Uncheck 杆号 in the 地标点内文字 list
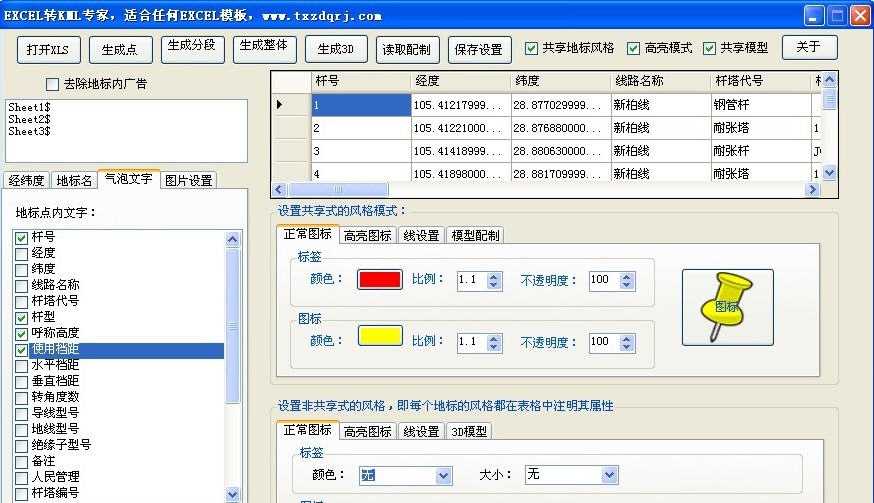This screenshot has width=874, height=503. [x=21, y=238]
